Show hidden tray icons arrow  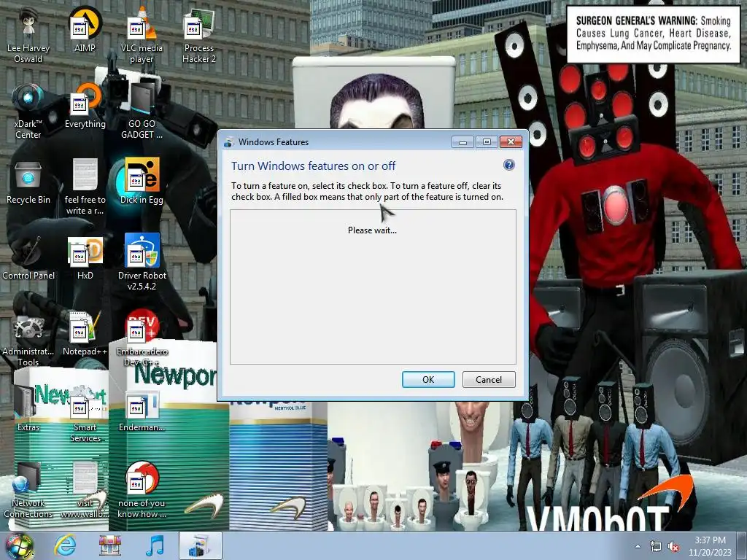[638, 546]
